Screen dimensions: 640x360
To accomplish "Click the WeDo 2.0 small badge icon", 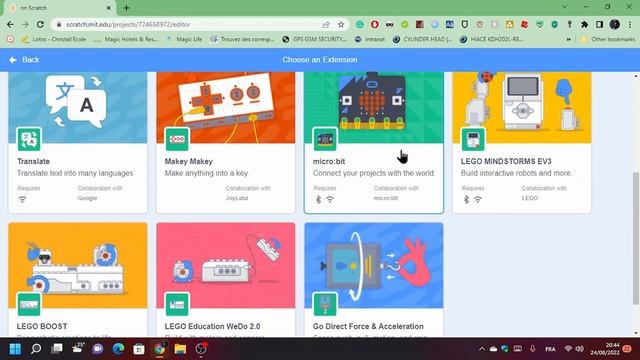I will [x=177, y=304].
